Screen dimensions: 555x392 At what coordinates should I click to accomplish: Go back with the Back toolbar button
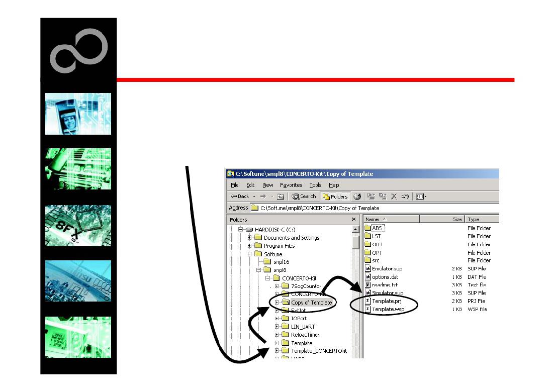pyautogui.click(x=240, y=197)
